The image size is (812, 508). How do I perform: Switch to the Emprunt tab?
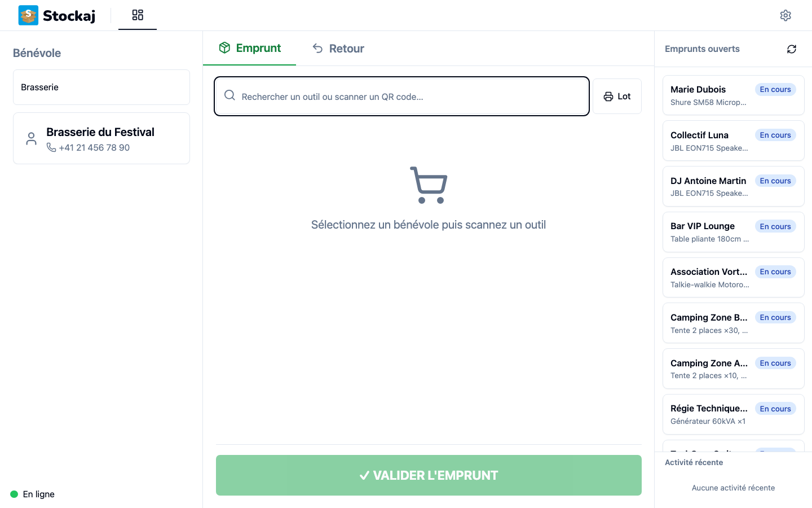coord(250,49)
